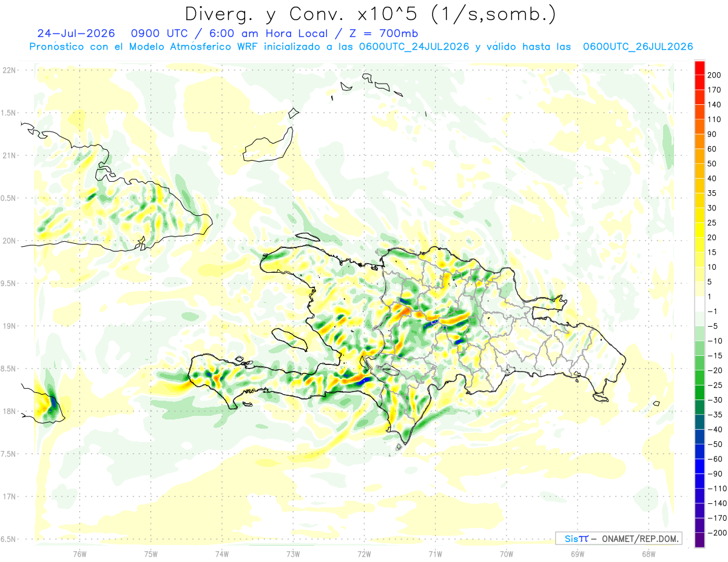Click the 7.5N latitude label

point(8,453)
